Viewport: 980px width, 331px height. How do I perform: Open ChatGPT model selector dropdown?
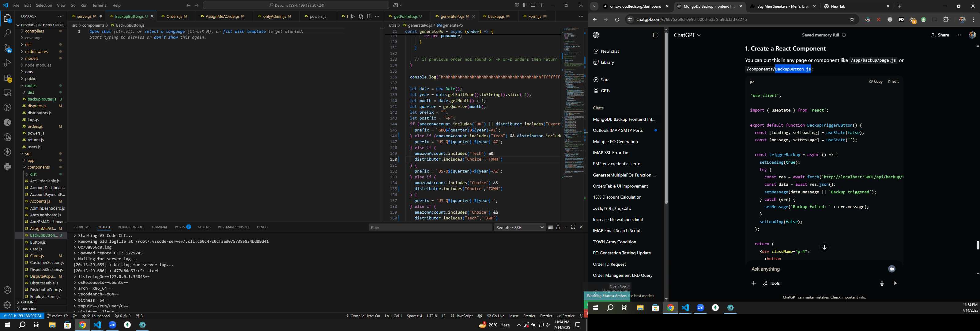(x=687, y=35)
